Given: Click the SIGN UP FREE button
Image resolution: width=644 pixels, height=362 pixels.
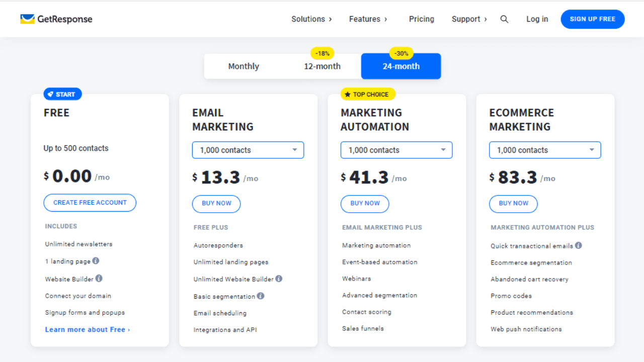Looking at the screenshot, I should 593,19.
